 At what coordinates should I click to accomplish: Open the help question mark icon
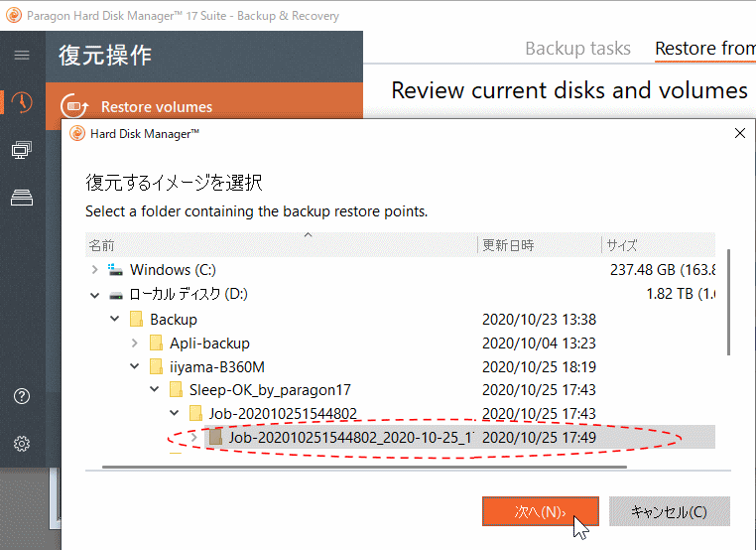click(x=22, y=397)
